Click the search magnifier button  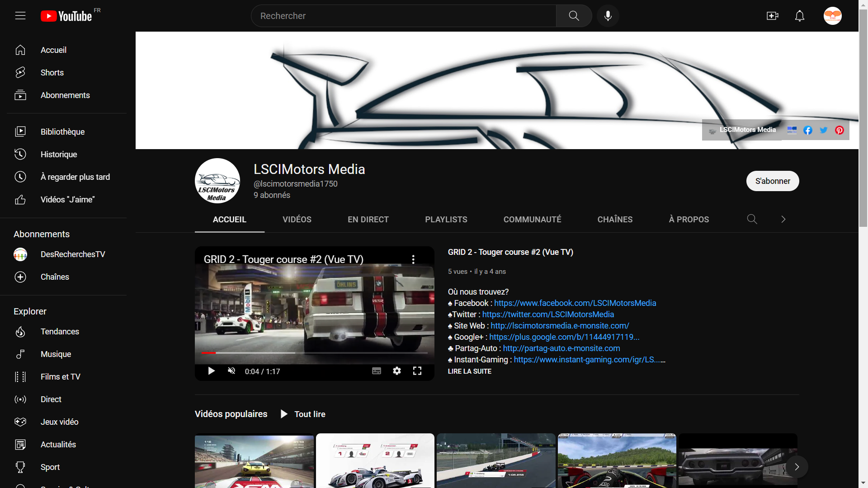tap(574, 16)
